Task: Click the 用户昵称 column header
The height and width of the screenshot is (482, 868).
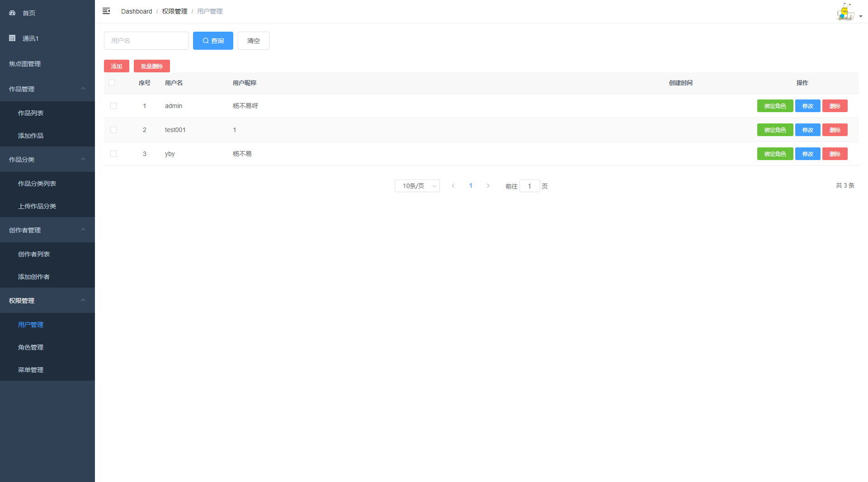Action: (245, 83)
